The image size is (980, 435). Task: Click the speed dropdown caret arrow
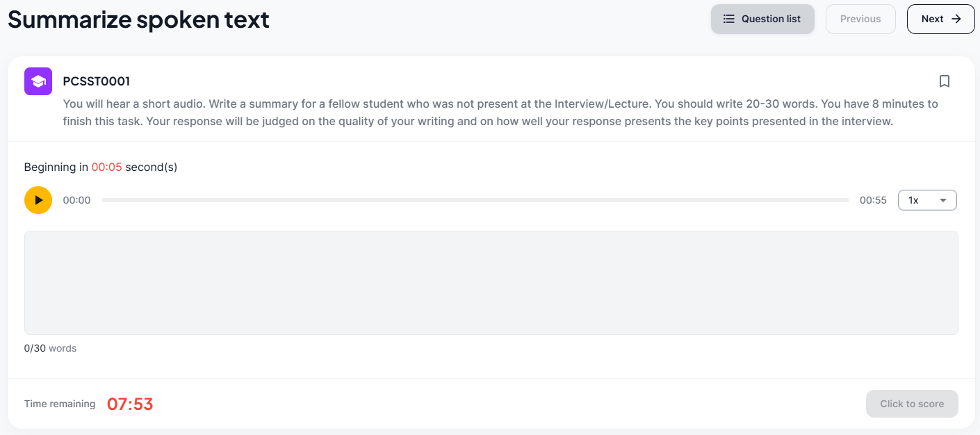click(x=943, y=200)
